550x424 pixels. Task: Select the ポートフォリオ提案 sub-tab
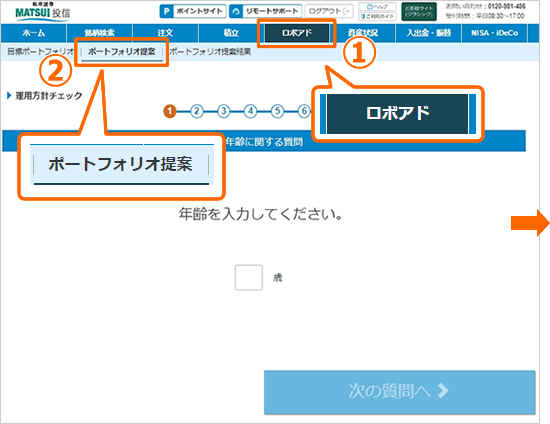(x=121, y=52)
